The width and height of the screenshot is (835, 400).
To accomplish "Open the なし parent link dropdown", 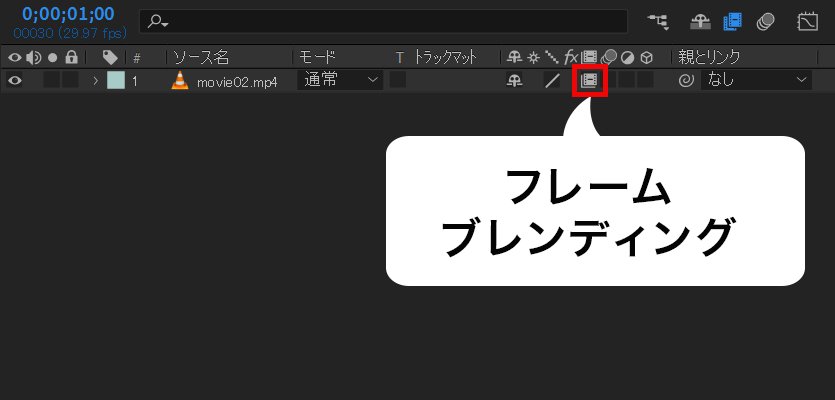I will (x=757, y=81).
